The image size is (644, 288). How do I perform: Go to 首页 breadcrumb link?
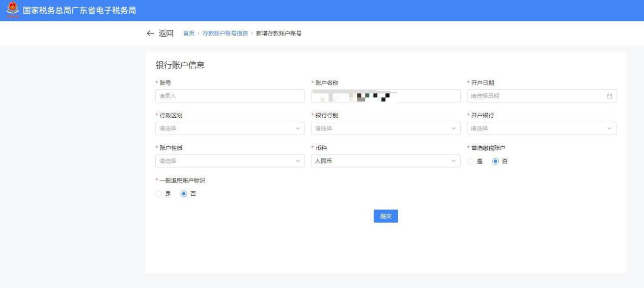[188, 34]
